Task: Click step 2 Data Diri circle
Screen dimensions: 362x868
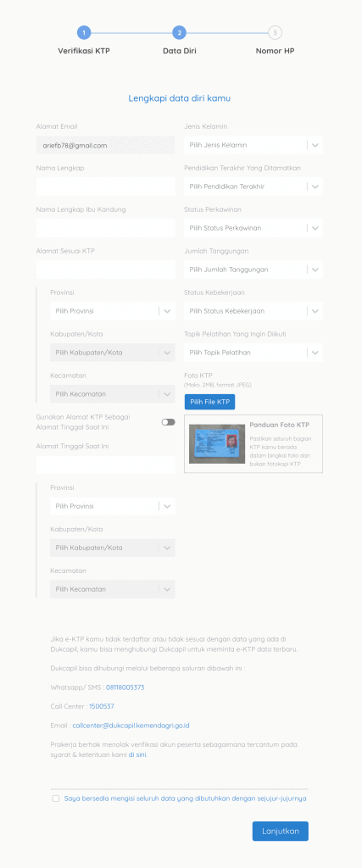Action: point(179,33)
